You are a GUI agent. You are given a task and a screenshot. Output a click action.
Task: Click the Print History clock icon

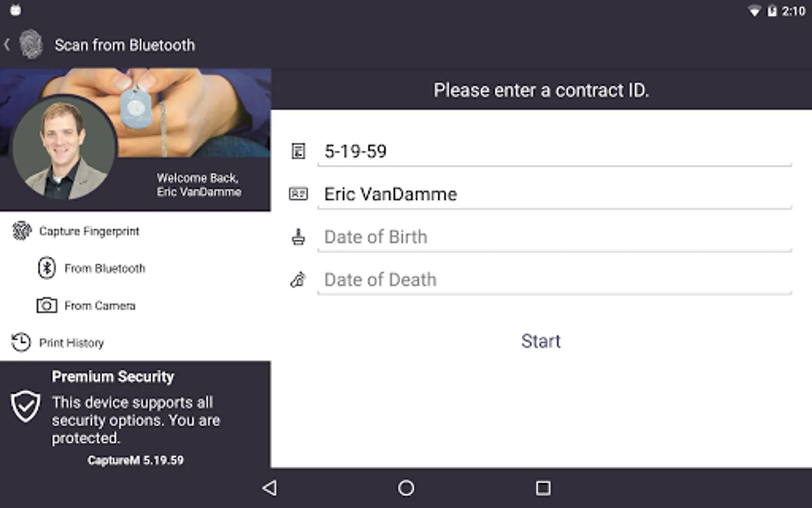[21, 343]
